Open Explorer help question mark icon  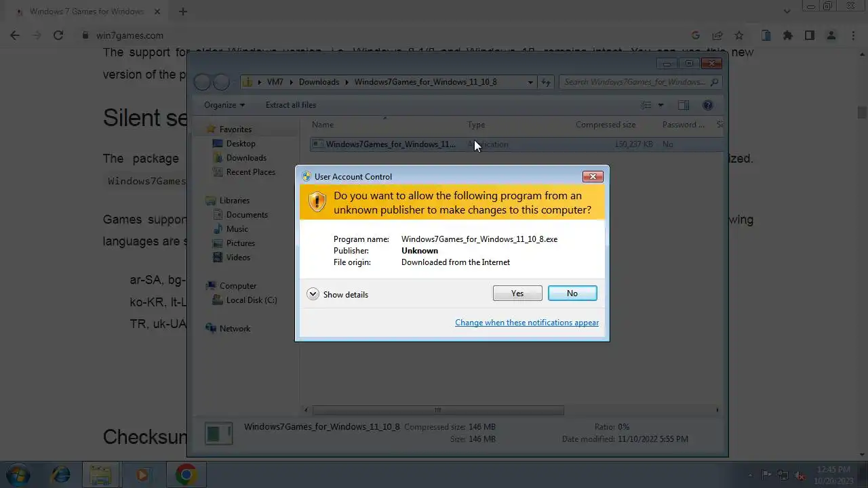(708, 105)
